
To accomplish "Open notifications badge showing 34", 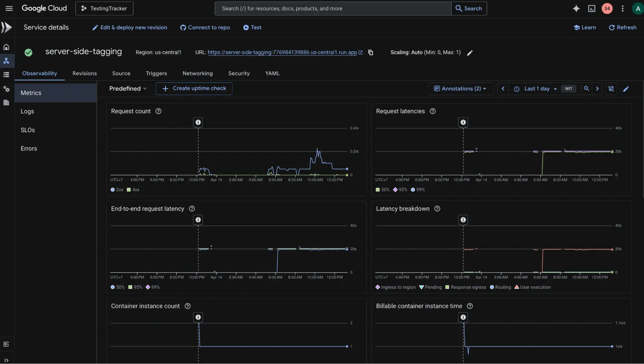I will [x=607, y=8].
